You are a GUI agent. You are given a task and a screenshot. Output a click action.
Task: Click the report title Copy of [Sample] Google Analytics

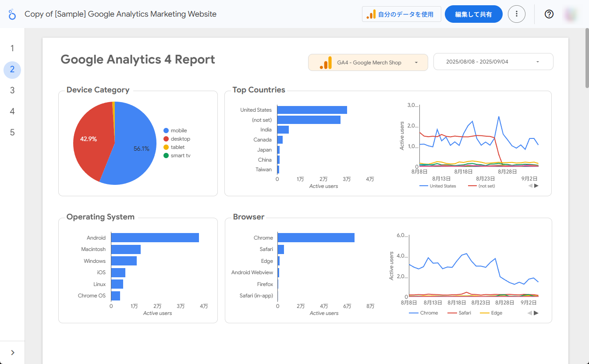[x=121, y=14]
